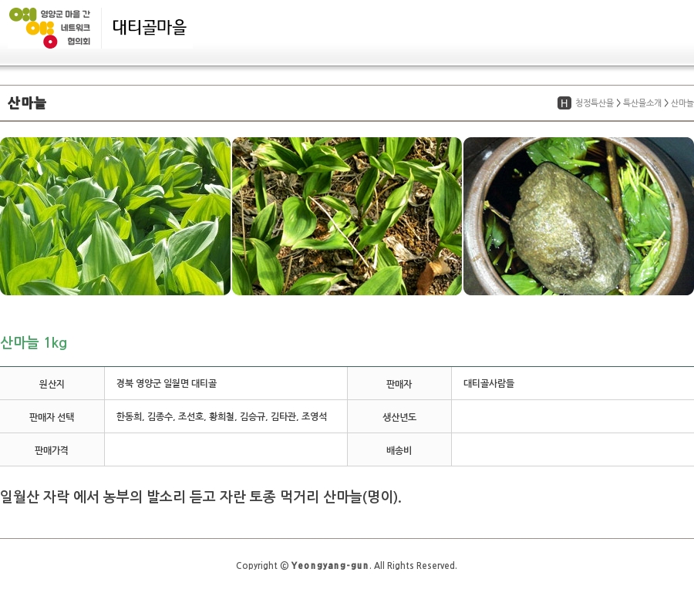Click the 대티골마을 site title
The width and height of the screenshot is (694, 616).
150,28
